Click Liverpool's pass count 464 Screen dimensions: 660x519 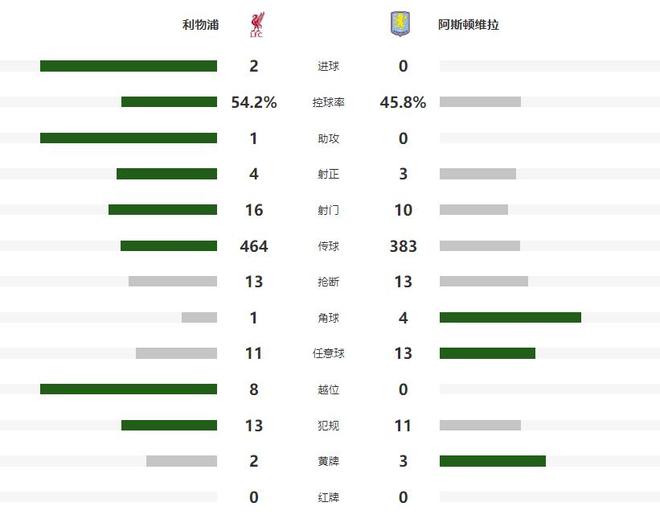click(x=254, y=246)
